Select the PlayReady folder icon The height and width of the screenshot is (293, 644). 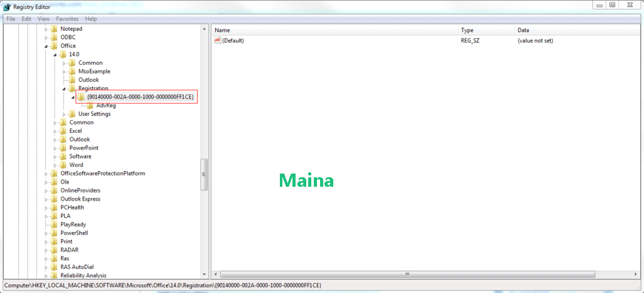point(54,225)
